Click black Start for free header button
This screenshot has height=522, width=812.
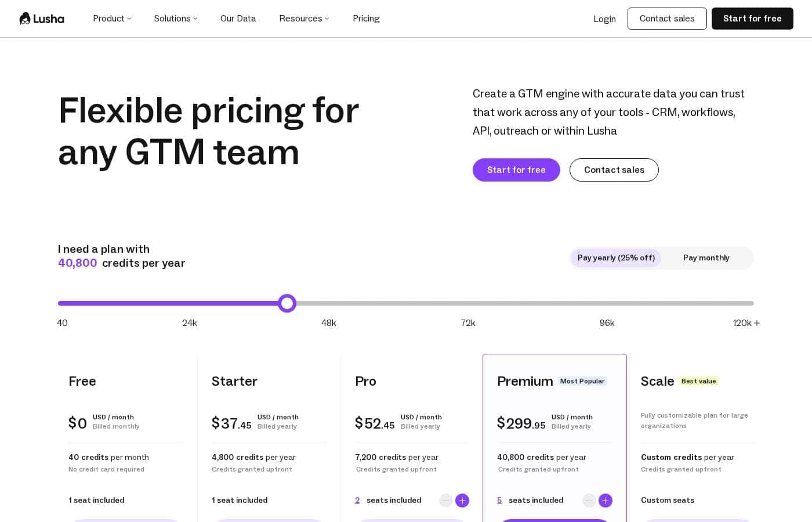(752, 19)
